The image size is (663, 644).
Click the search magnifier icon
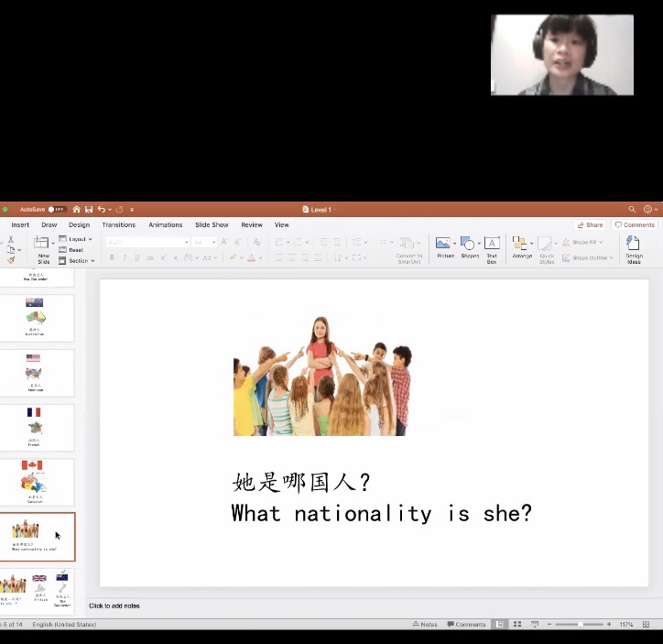[x=632, y=210]
